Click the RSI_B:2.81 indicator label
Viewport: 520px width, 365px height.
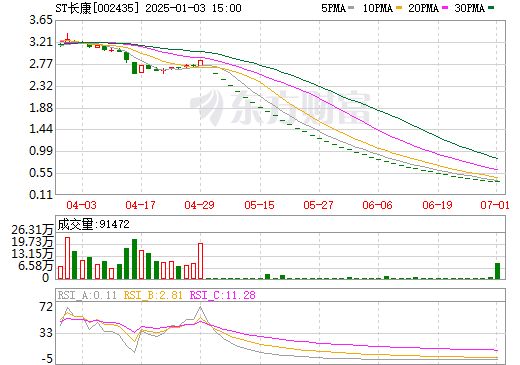(x=153, y=295)
